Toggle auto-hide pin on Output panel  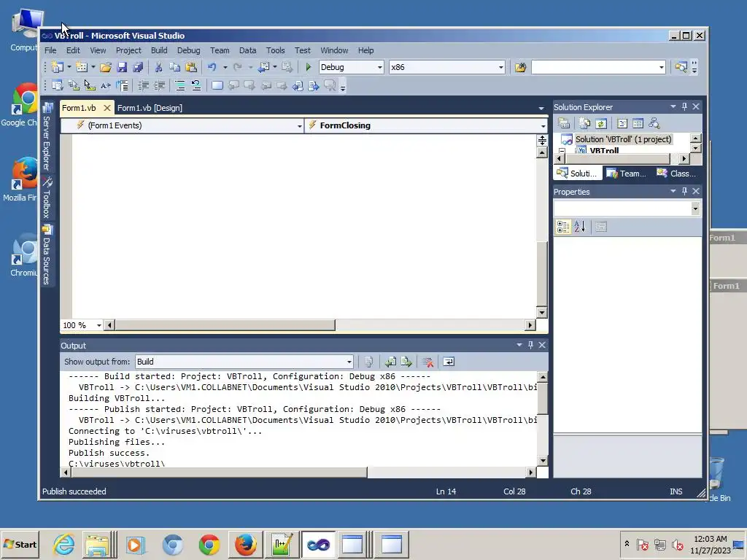(x=531, y=345)
